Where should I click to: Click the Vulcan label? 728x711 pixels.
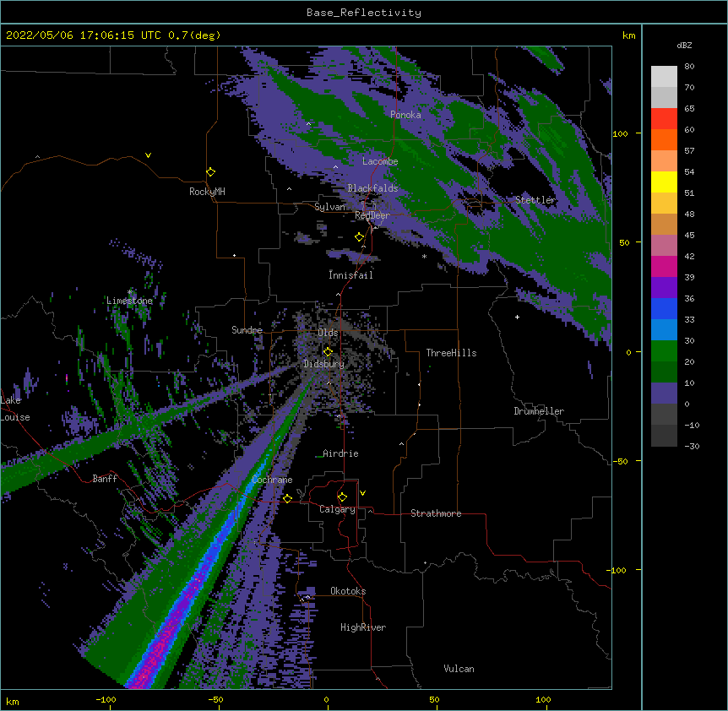[x=459, y=669]
